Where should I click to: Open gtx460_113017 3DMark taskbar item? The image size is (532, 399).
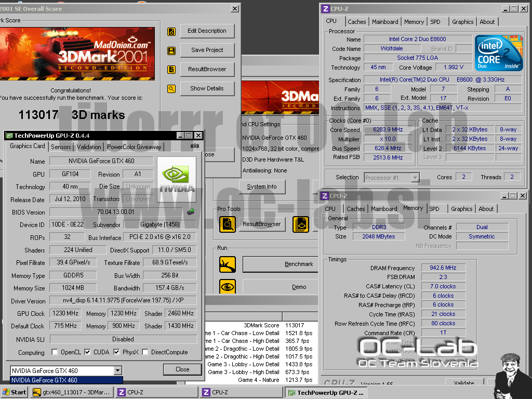point(72,392)
